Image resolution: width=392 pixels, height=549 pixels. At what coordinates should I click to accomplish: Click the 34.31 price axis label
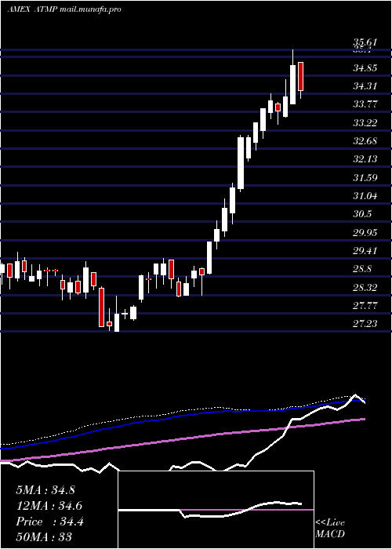(365, 86)
